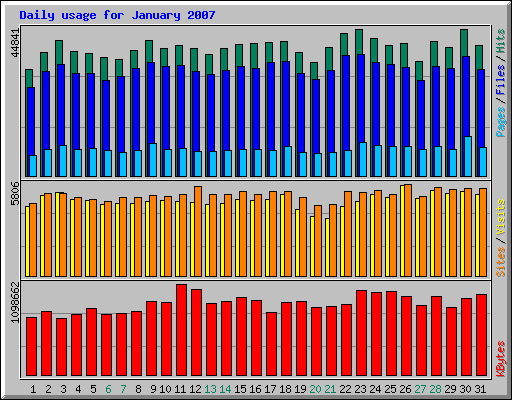Image resolution: width=512 pixels, height=400 pixels.
Task: Click day label 13 on the x-axis
Action: click(210, 389)
